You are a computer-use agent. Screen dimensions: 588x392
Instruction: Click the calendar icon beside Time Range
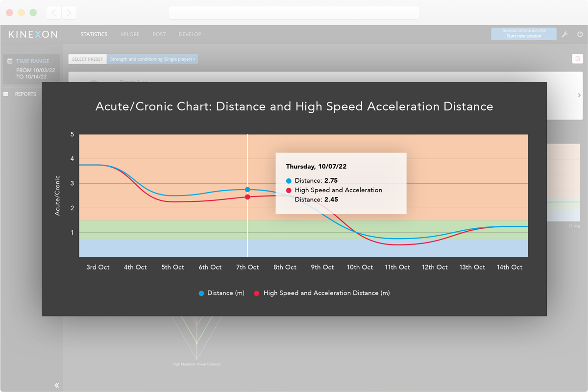10,61
